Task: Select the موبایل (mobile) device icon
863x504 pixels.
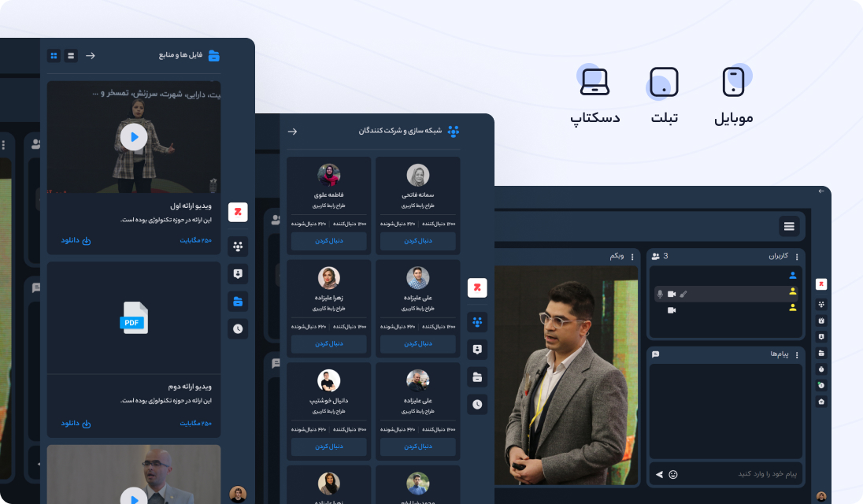Action: (x=733, y=82)
